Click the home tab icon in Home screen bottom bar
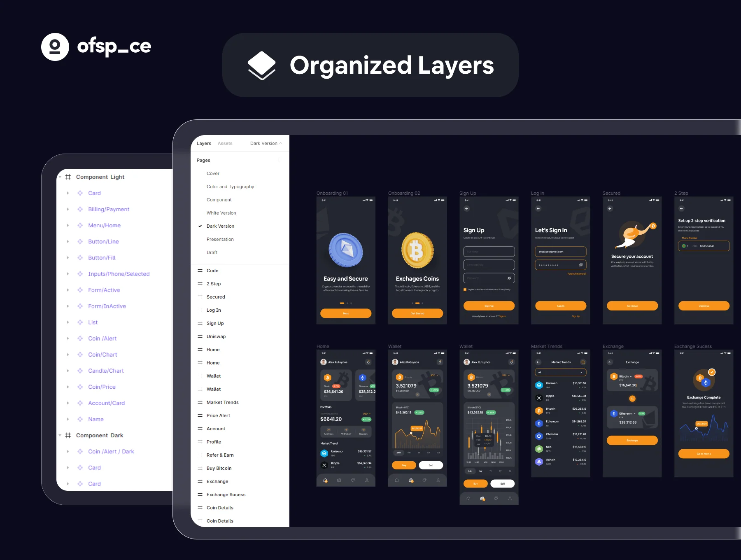 click(325, 481)
